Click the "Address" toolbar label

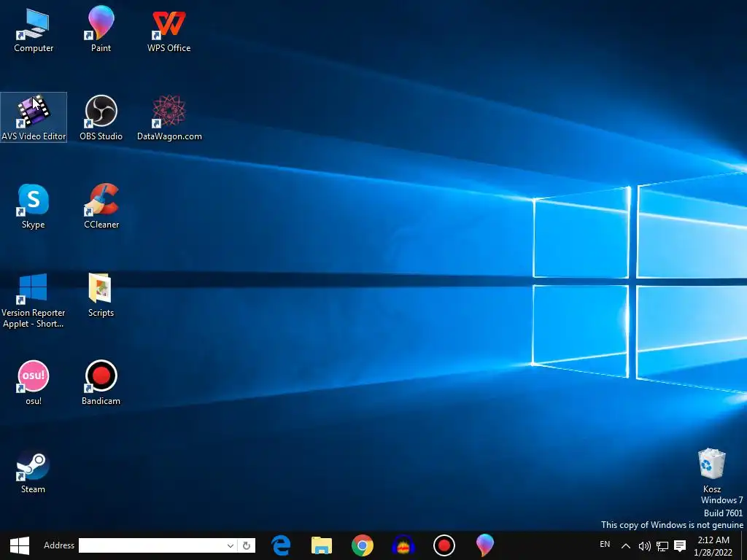pos(59,545)
